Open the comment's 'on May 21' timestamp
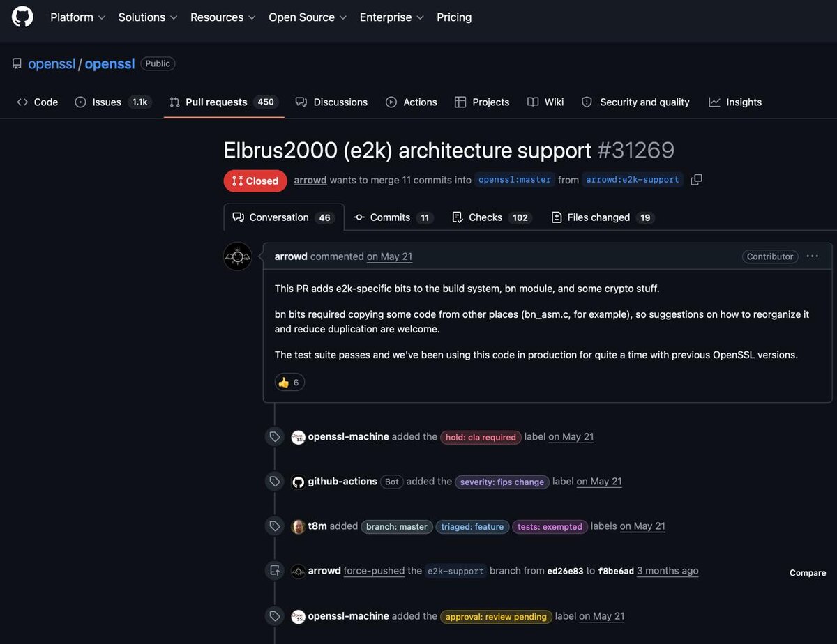 coord(389,256)
